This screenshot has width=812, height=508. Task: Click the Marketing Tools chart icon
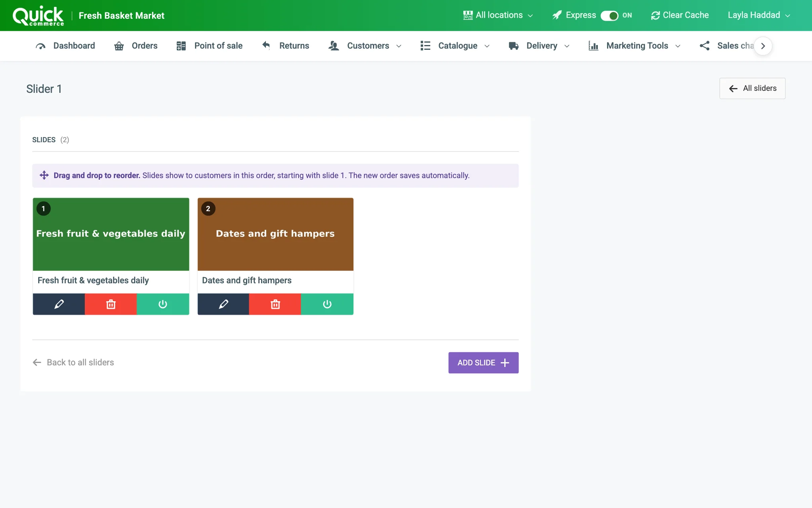[x=593, y=46]
